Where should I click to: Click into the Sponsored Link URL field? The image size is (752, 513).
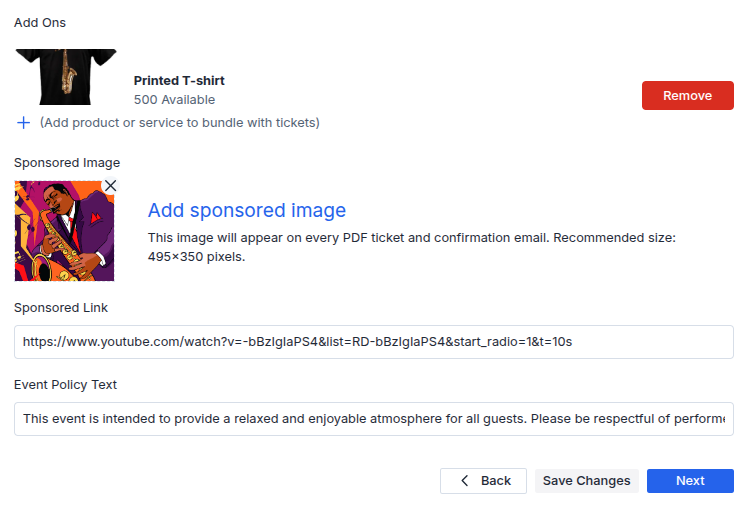pyautogui.click(x=374, y=342)
